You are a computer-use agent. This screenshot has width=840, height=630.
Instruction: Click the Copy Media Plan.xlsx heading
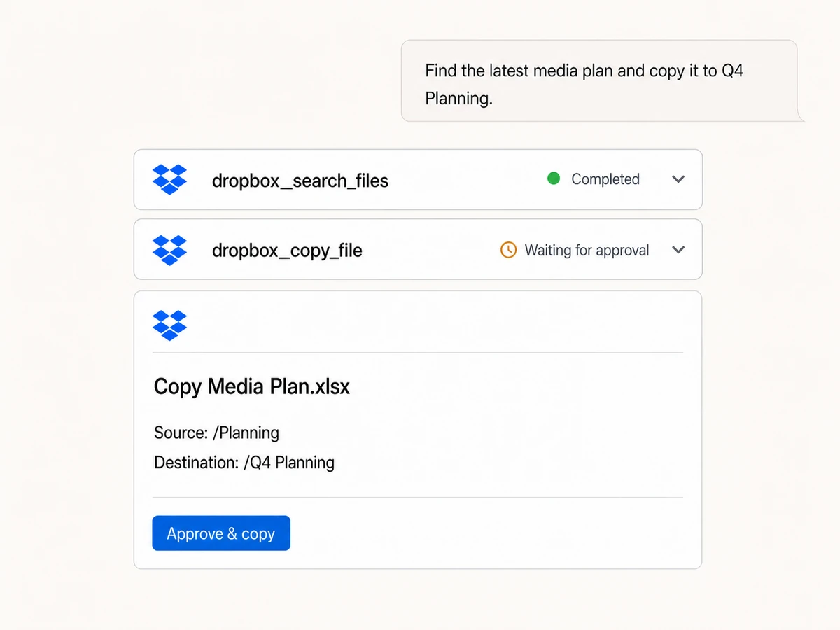tap(251, 386)
